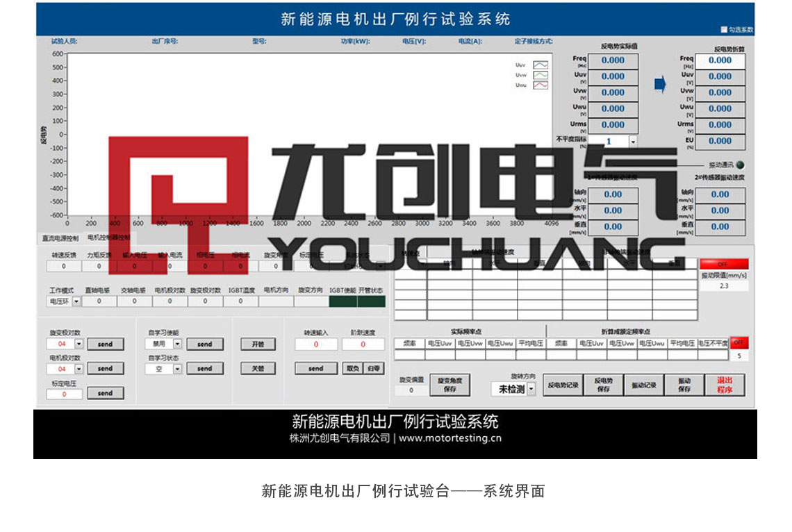Click the Freq field under 反电势实际值
The image size is (792, 532).
(x=613, y=60)
